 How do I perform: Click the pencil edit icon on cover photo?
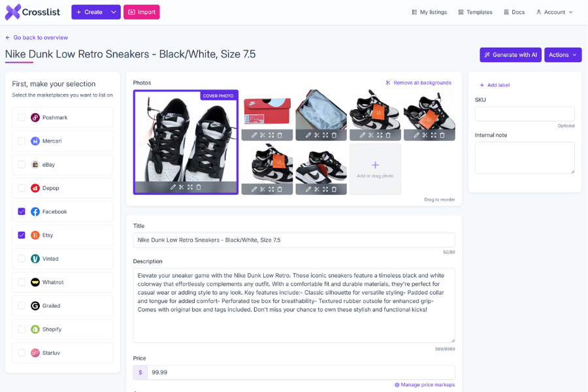[173, 187]
